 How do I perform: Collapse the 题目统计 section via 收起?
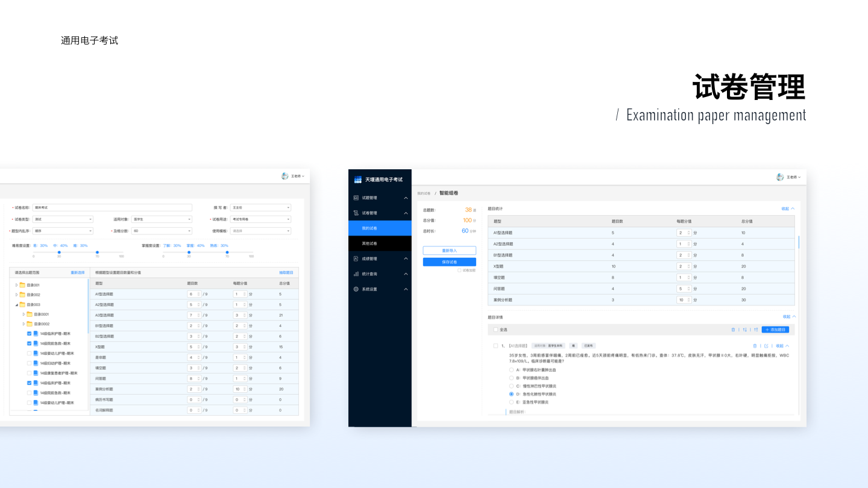coord(788,208)
